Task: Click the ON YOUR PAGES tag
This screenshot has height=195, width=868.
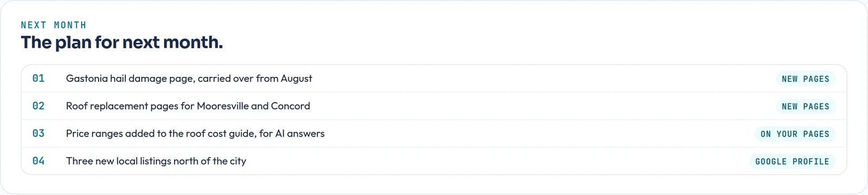Action: [795, 134]
